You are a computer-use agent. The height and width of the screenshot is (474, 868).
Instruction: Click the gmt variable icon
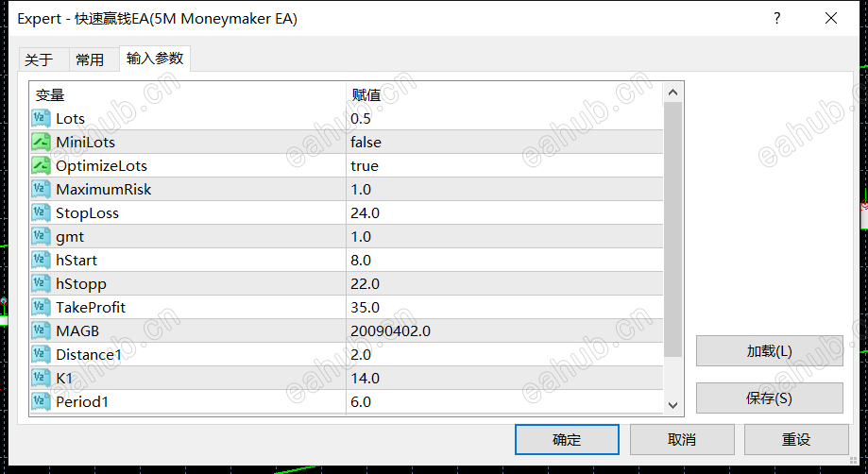coord(41,237)
